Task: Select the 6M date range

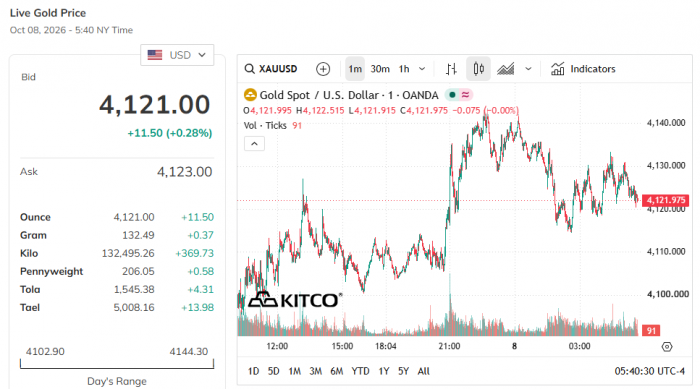Action: (337, 371)
